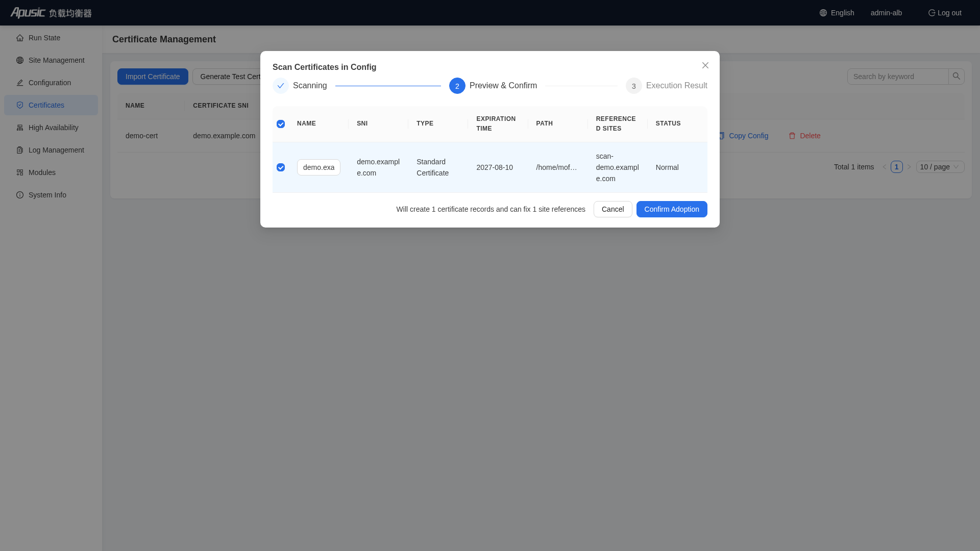Click Confirm Adoption button

pyautogui.click(x=672, y=209)
